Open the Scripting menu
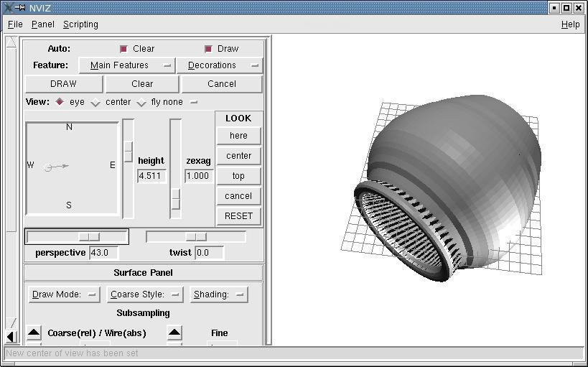588x367 pixels. [x=80, y=24]
